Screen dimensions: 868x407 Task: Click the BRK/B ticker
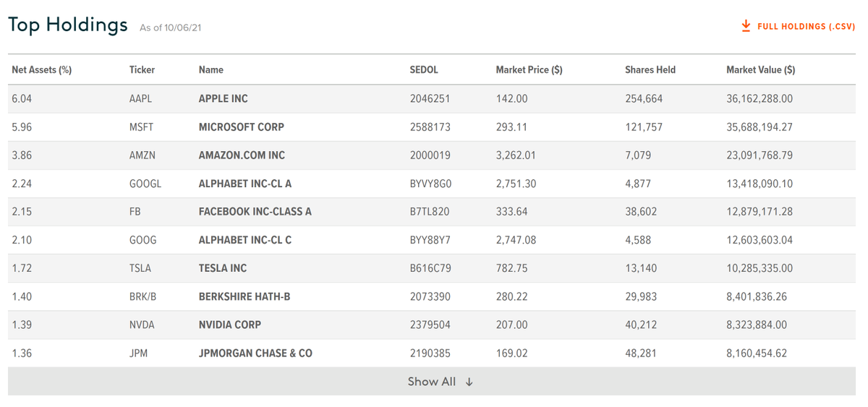142,296
